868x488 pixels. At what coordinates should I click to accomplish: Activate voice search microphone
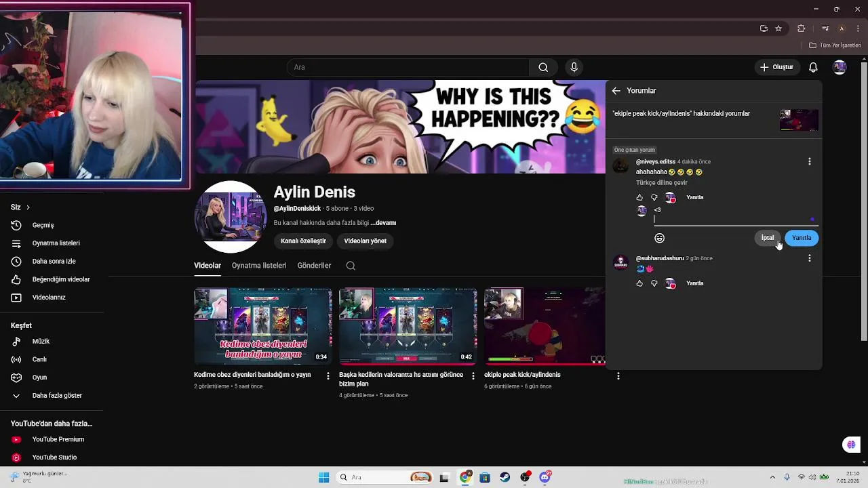[574, 67]
